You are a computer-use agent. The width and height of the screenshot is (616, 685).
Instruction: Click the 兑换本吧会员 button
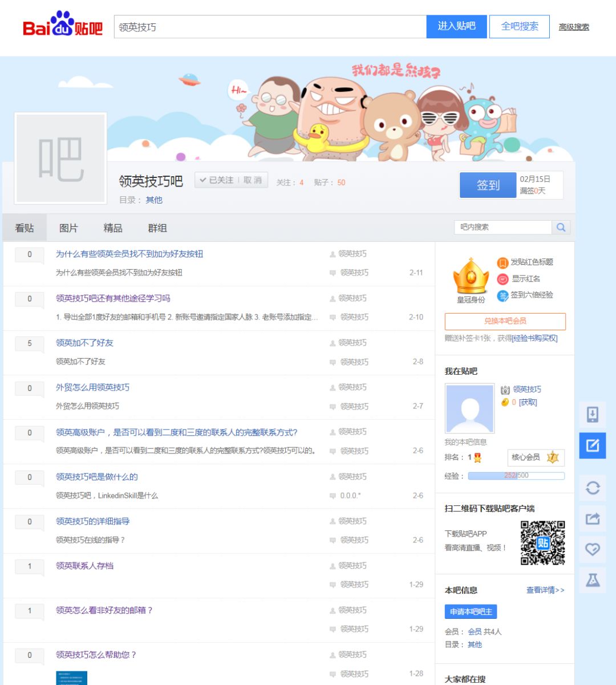tap(505, 321)
